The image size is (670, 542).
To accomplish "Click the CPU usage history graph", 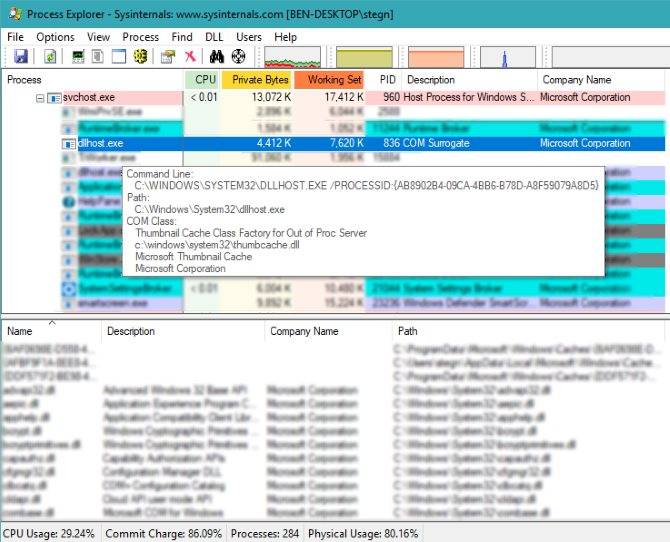I will pos(292,57).
